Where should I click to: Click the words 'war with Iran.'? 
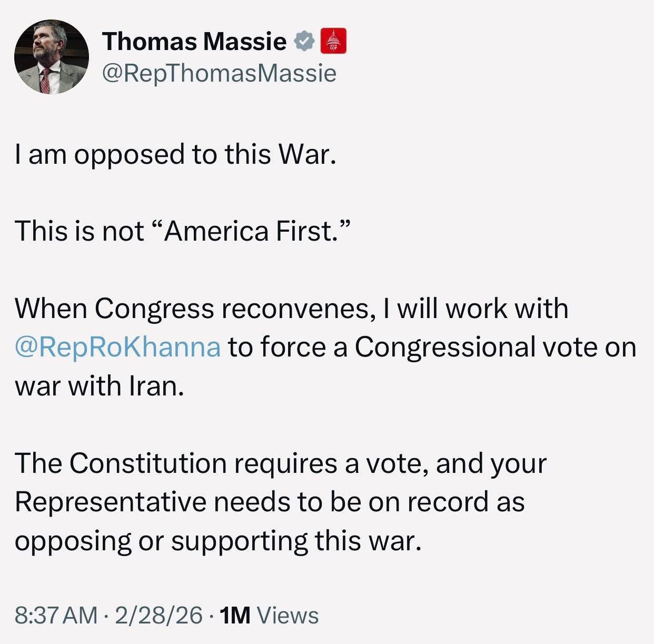(x=100, y=386)
